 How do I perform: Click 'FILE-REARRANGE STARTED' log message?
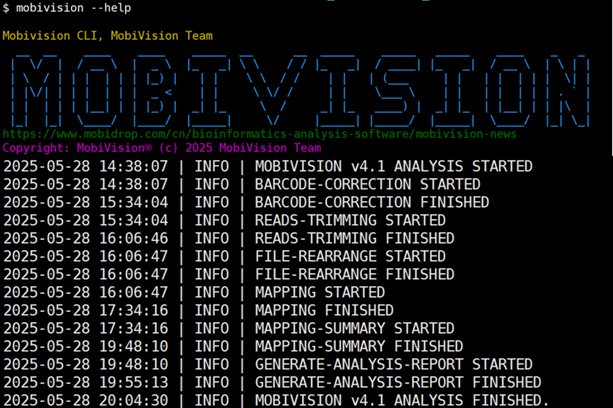350,256
